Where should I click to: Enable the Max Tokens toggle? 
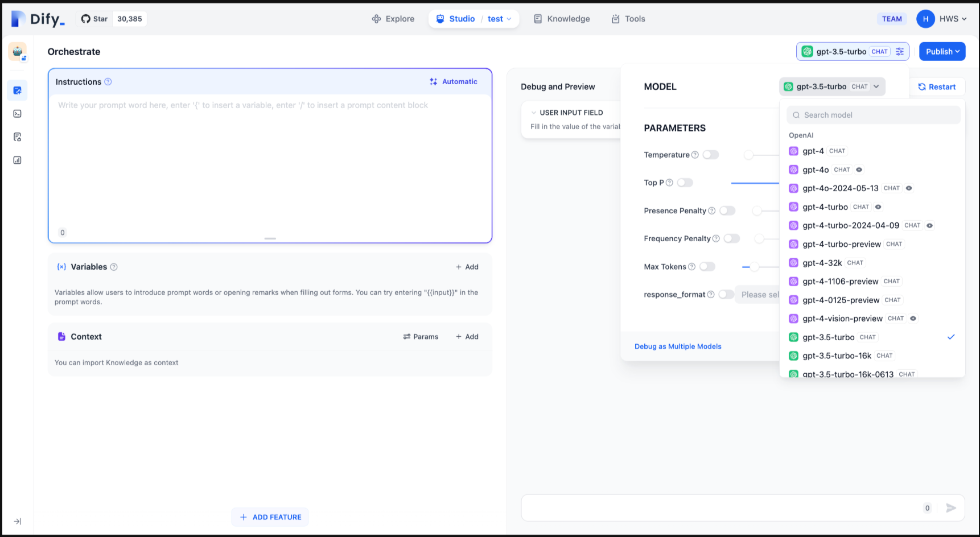click(707, 267)
